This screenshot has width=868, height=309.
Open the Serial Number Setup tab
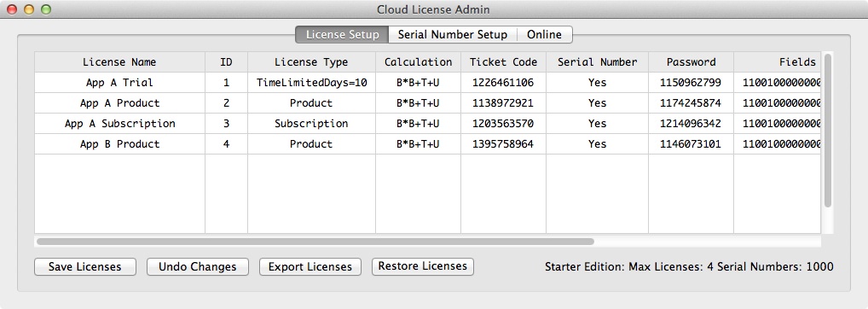coord(453,34)
